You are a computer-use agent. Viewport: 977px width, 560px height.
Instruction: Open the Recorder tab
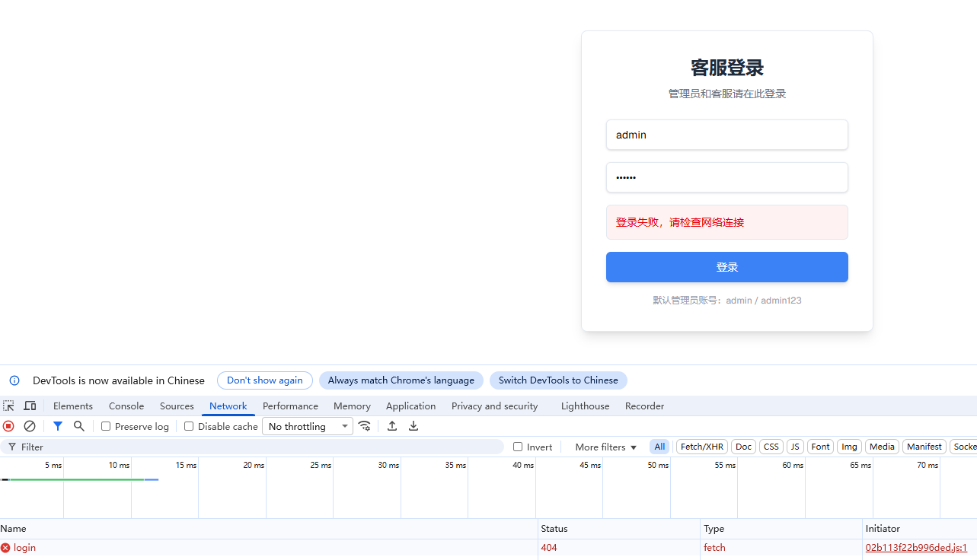pyautogui.click(x=644, y=406)
